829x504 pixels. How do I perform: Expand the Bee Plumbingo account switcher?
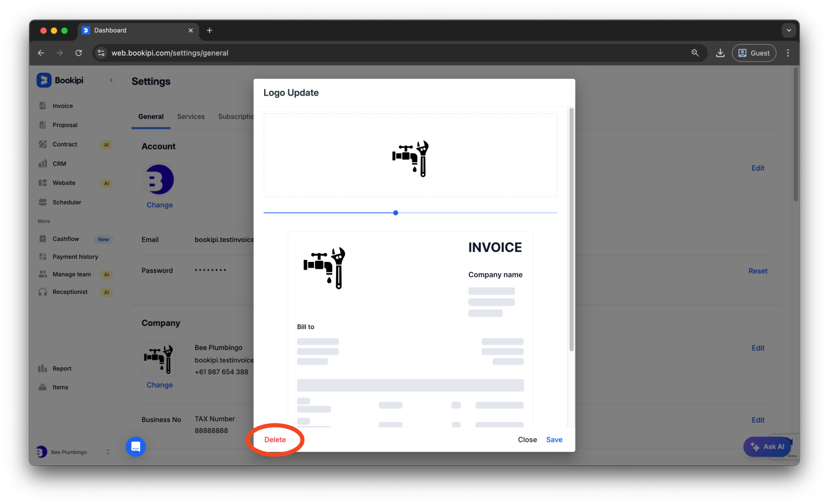click(108, 452)
